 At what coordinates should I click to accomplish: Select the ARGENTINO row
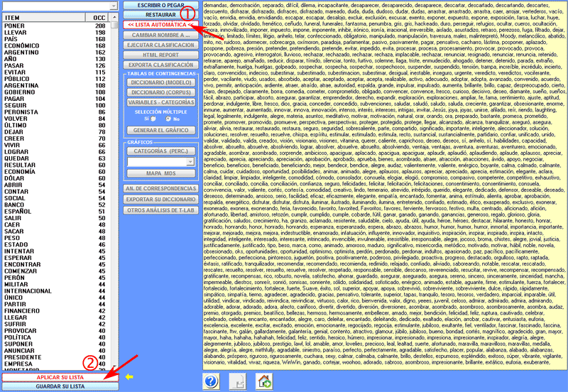(x=56, y=52)
